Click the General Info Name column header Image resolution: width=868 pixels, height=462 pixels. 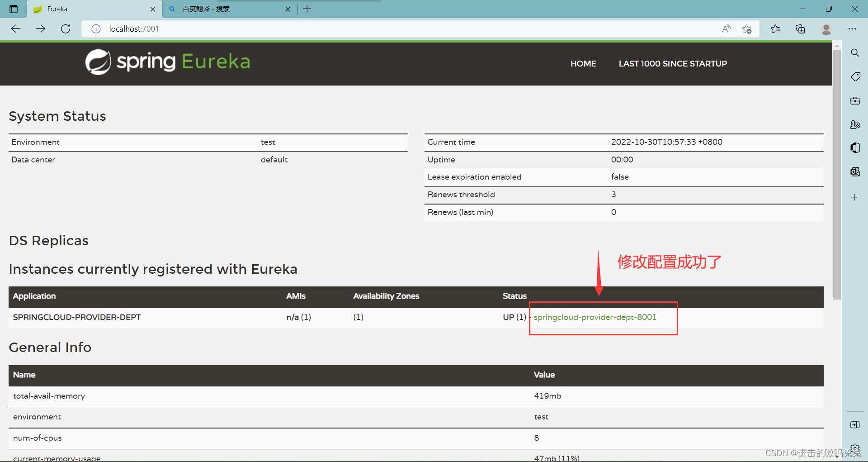(x=24, y=375)
